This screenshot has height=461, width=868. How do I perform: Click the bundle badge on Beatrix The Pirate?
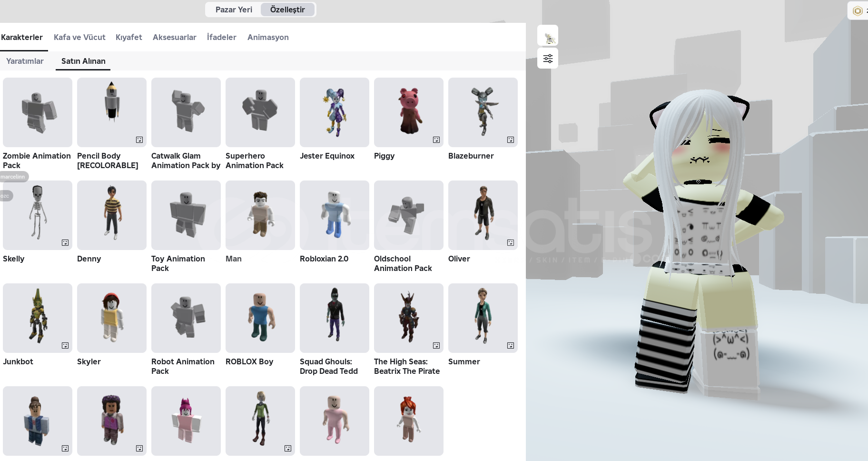point(436,345)
